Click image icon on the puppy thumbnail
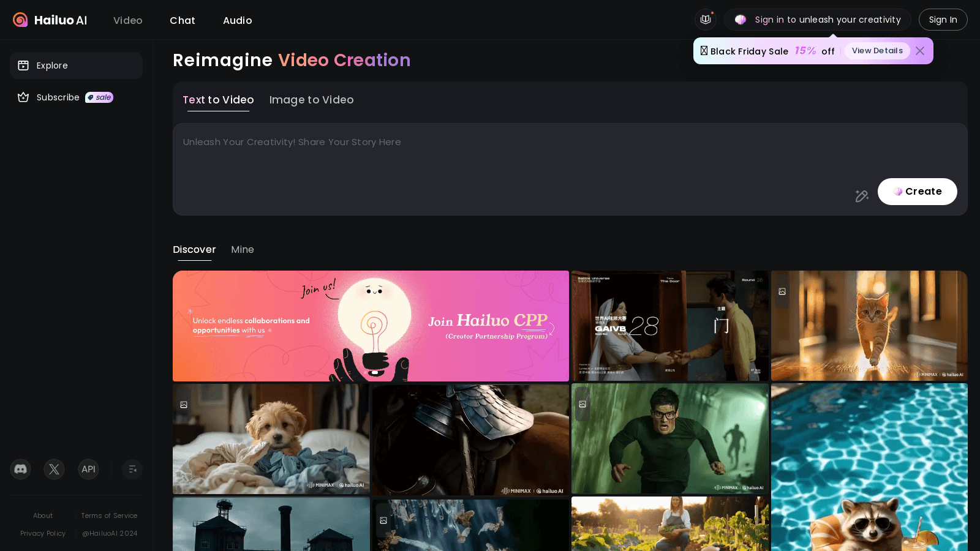980x551 pixels. pos(184,405)
